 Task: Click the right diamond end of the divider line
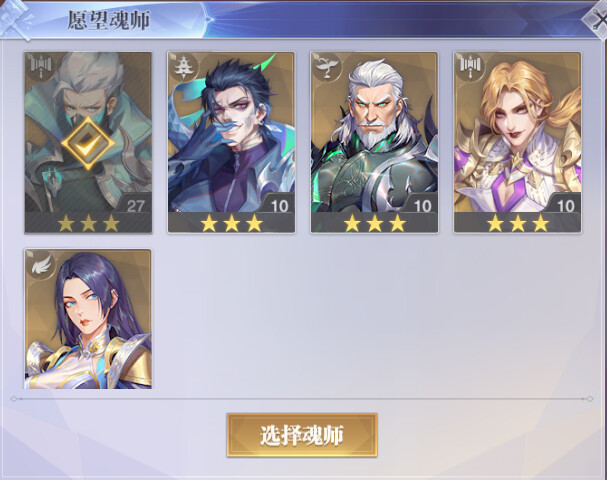[590, 399]
